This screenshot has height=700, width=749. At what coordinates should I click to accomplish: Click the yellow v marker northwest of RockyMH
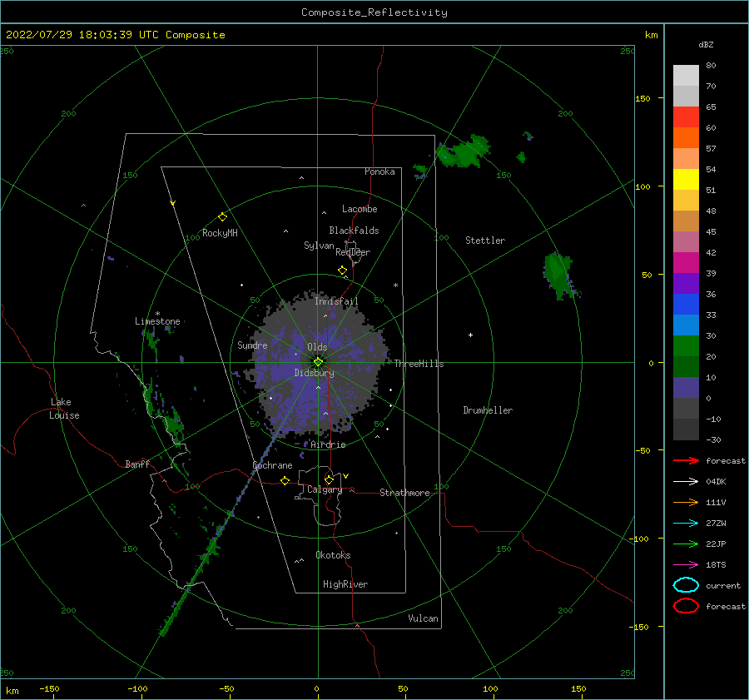pyautogui.click(x=173, y=203)
